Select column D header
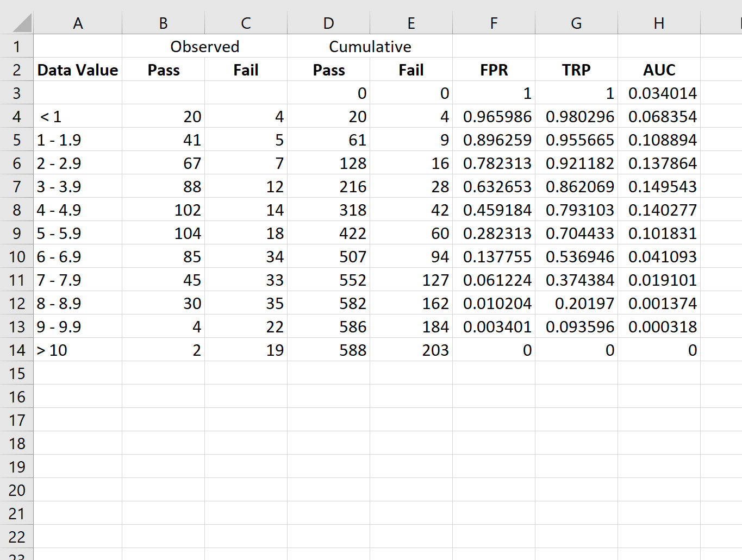Screen dimensions: 742x560 point(328,23)
